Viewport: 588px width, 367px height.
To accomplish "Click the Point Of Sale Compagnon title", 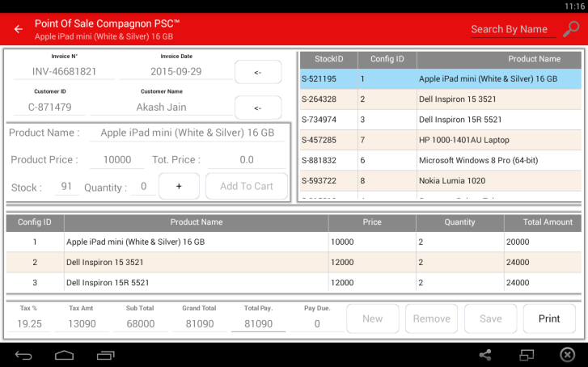I will [108, 23].
